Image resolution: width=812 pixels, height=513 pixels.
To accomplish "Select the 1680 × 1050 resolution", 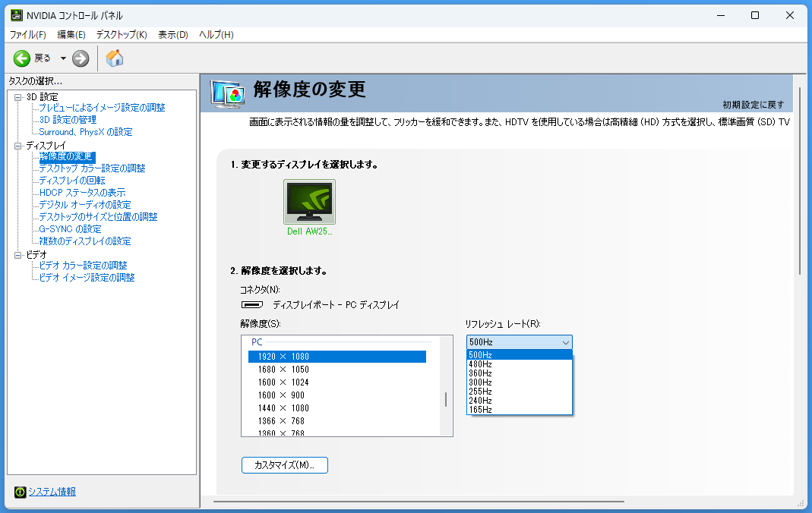I will pos(283,370).
